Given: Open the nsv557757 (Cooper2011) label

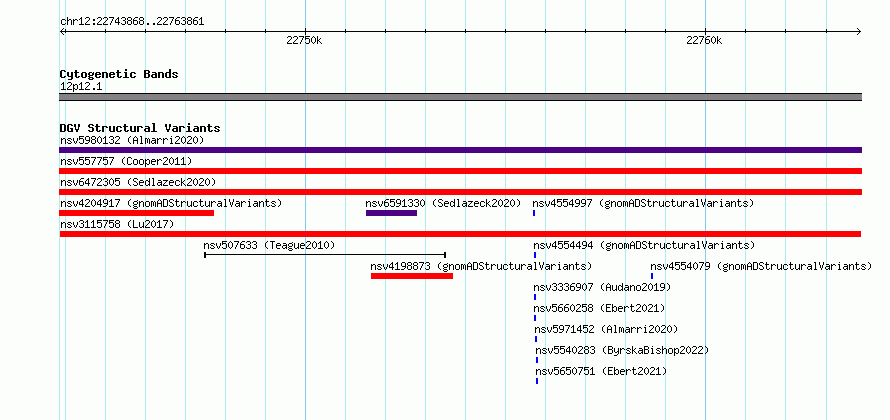Looking at the screenshot, I should 126,161.
